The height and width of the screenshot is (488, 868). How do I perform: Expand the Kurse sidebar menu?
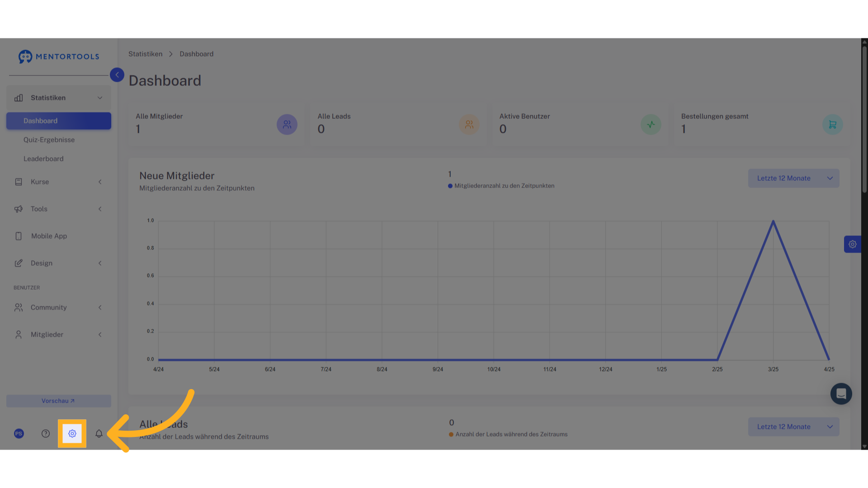point(59,182)
